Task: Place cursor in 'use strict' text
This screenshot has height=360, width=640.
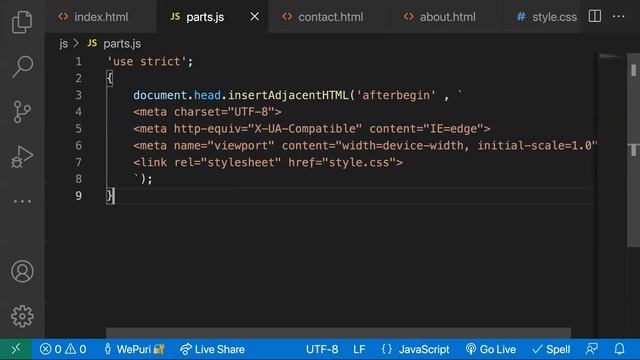Action: [x=147, y=62]
